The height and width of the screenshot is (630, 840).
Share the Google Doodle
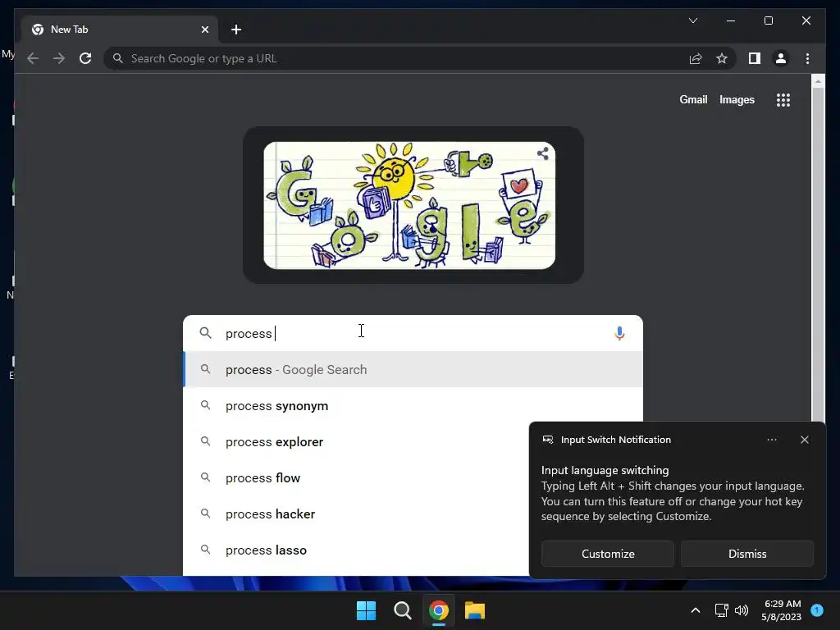543,153
